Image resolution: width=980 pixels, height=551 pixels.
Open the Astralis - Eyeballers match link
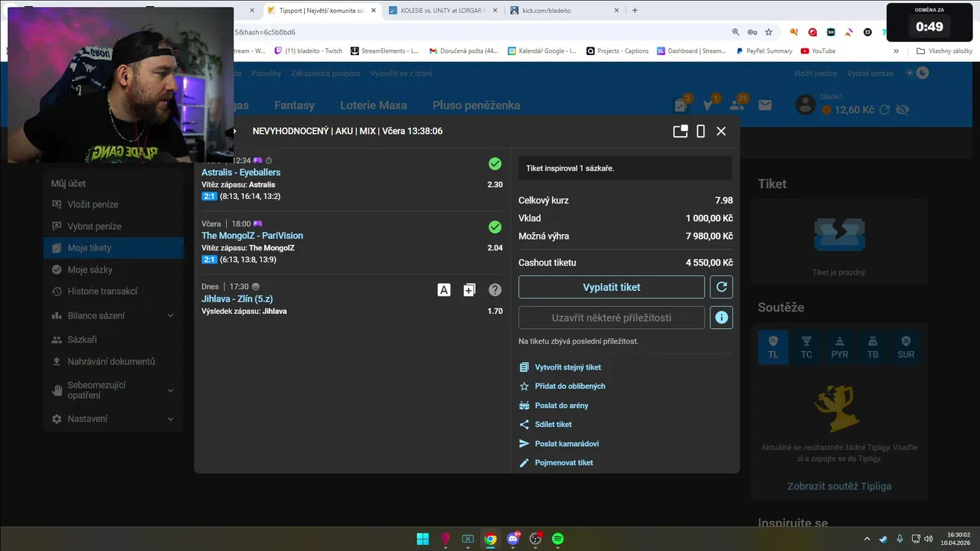[x=241, y=173]
